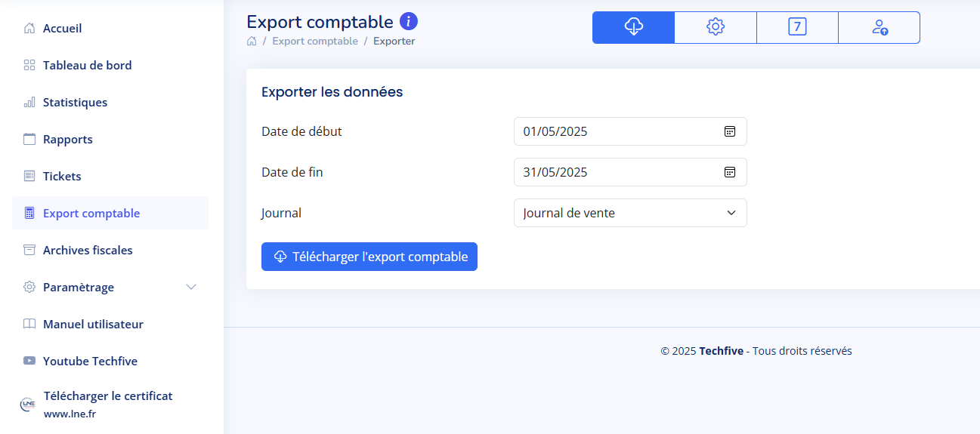Go to Statistiques in sidebar
The width and height of the screenshot is (980, 434).
[x=75, y=102]
